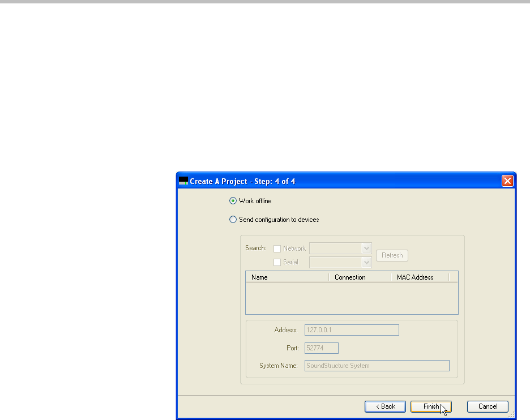This screenshot has width=530, height=420.
Task: Choose Send configuration to devices
Action: pos(233,220)
